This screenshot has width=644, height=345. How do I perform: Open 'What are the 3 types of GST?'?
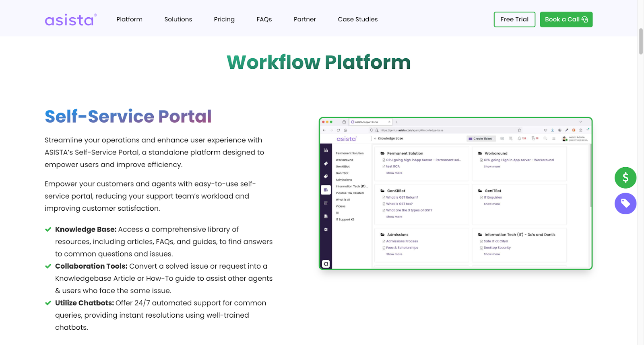tap(409, 210)
